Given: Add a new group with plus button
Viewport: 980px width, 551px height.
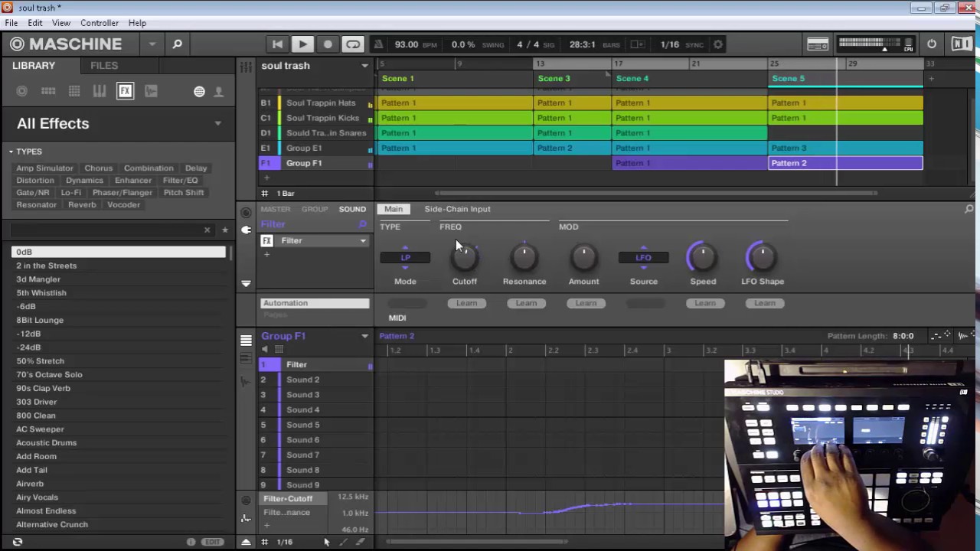Looking at the screenshot, I should tap(266, 178).
